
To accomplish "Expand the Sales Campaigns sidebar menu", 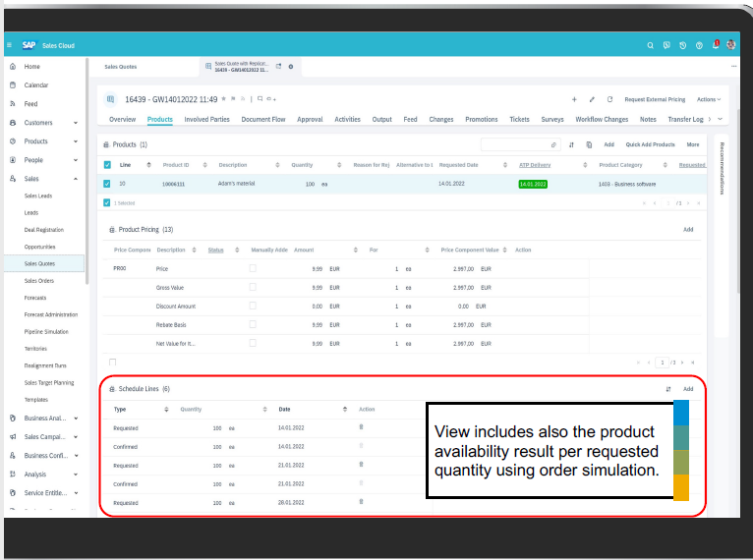I will (76, 437).
